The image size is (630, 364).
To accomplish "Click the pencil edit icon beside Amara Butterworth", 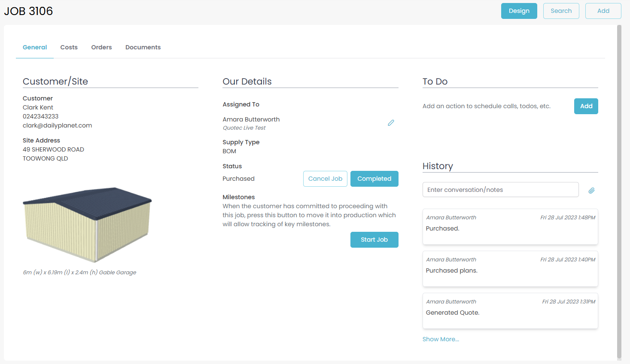I will point(391,123).
